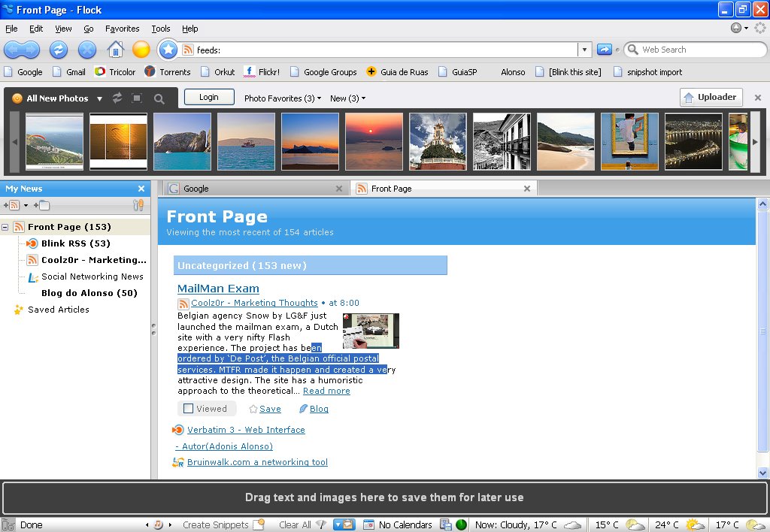The height and width of the screenshot is (532, 770).
Task: Open the MailMan Exam article link
Action: click(x=218, y=289)
